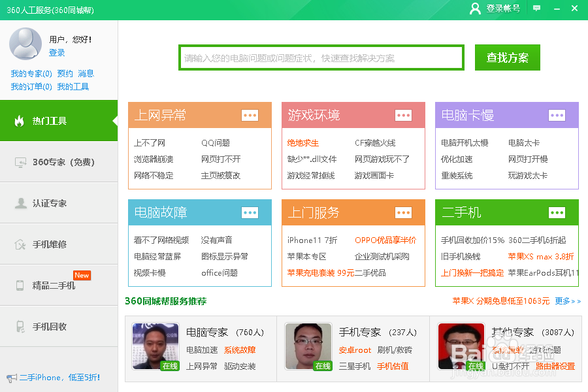Open 手机维修 from the sidebar
This screenshot has width=588, height=392.
(59, 244)
